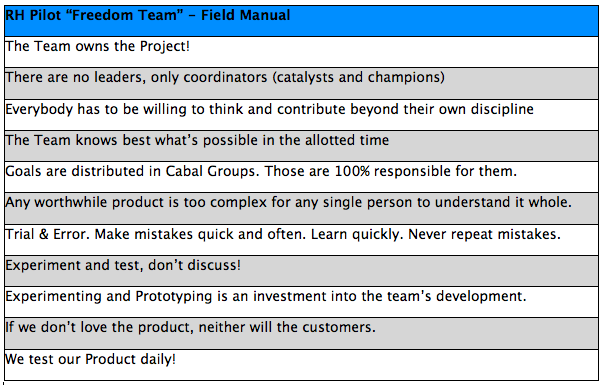This screenshot has width=603, height=385.
Task: Click 'Experiment and test, don't discuss!' row
Action: 301,271
